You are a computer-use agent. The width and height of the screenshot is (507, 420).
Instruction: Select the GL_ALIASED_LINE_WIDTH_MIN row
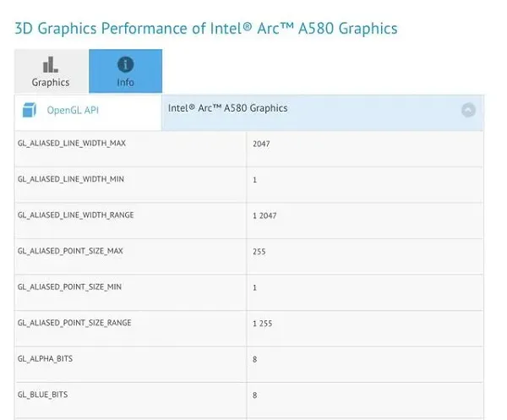248,185
